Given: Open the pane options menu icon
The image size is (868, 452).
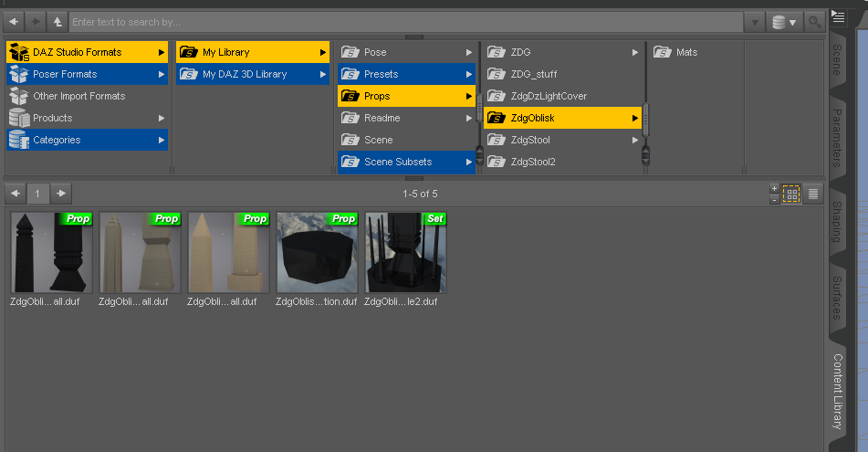Looking at the screenshot, I should (838, 16).
